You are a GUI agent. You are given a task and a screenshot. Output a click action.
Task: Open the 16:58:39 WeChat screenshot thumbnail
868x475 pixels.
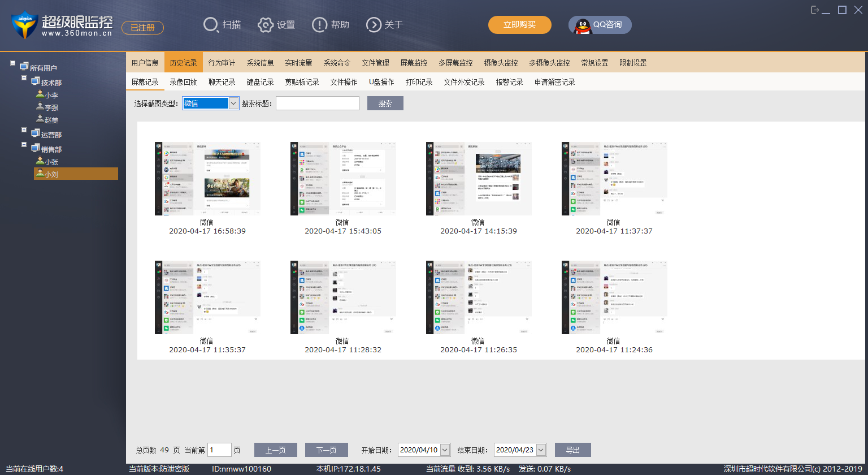click(207, 179)
